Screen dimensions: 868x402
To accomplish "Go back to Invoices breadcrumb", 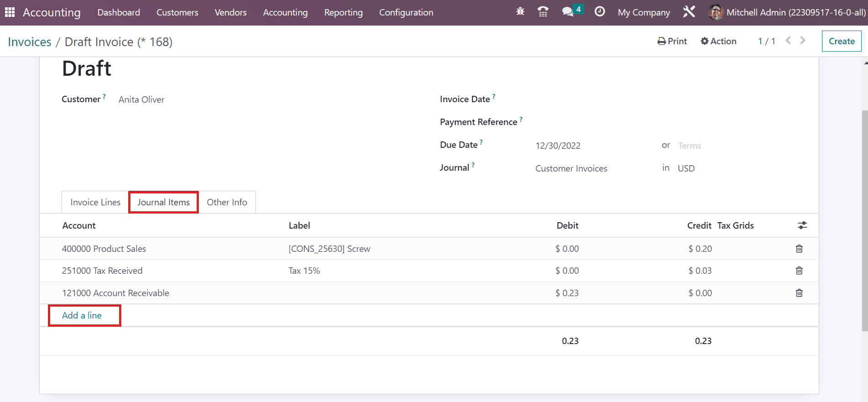I will click(30, 42).
